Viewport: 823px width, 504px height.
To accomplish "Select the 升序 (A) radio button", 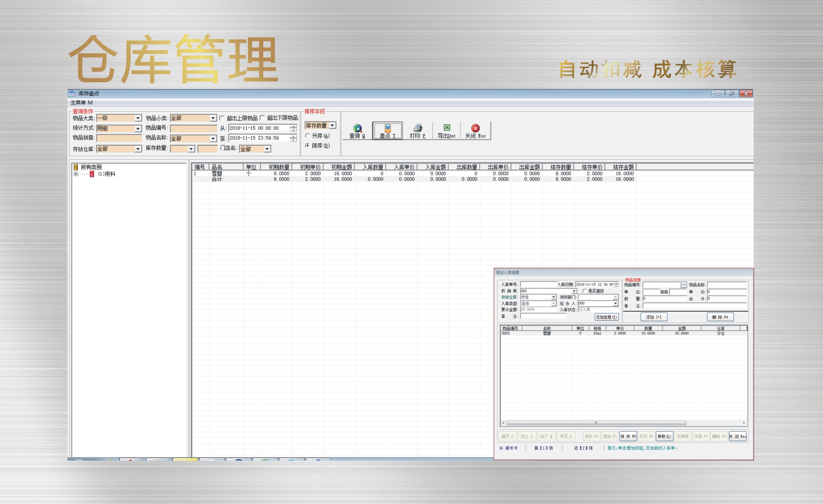I will (308, 136).
